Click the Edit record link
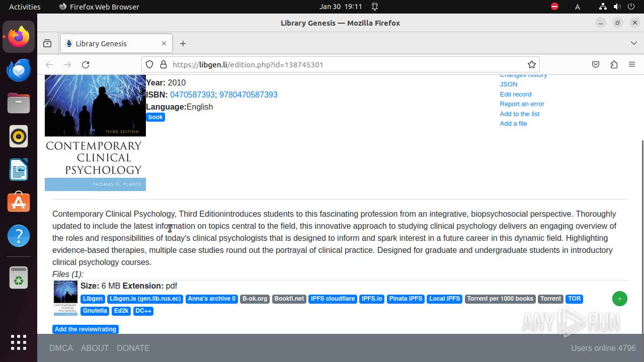This screenshot has width=644, height=362. tap(515, 94)
